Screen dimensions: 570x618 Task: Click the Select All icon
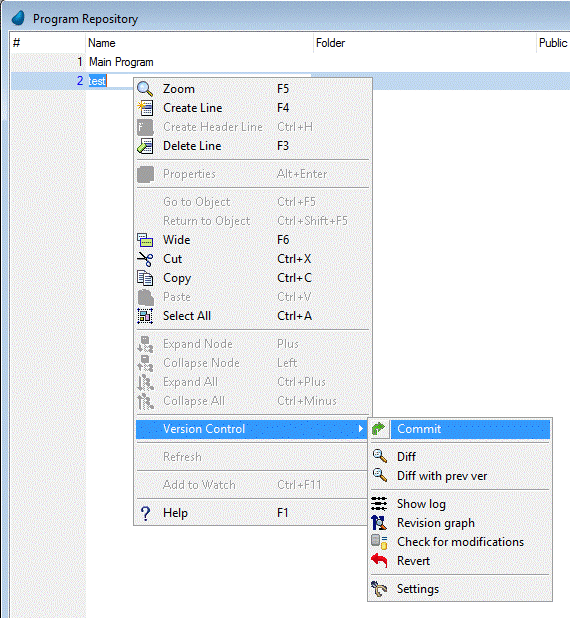[145, 316]
